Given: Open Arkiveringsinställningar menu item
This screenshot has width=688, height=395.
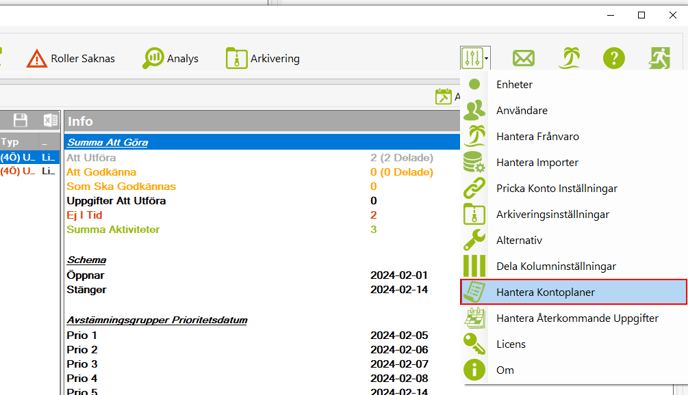Looking at the screenshot, I should [573, 214].
